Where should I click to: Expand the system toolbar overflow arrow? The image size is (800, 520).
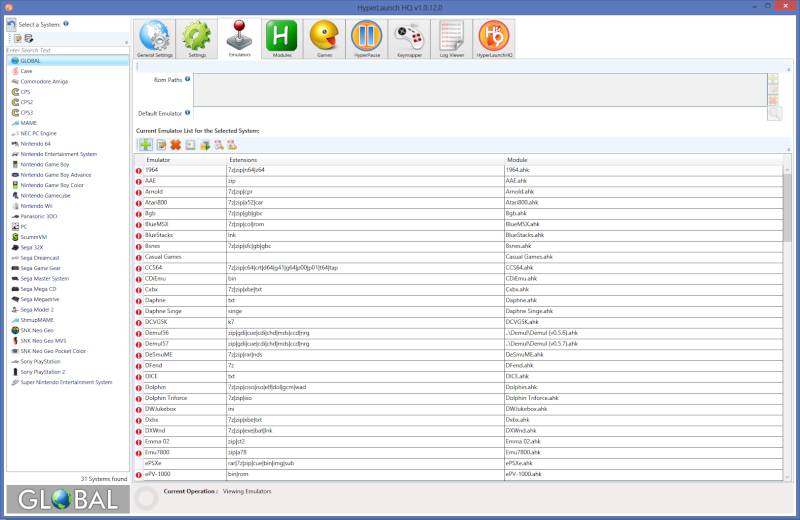(127, 42)
